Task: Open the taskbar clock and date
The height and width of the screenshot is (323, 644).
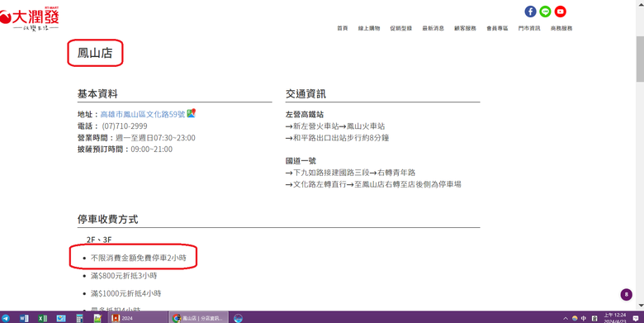Action: (x=615, y=318)
